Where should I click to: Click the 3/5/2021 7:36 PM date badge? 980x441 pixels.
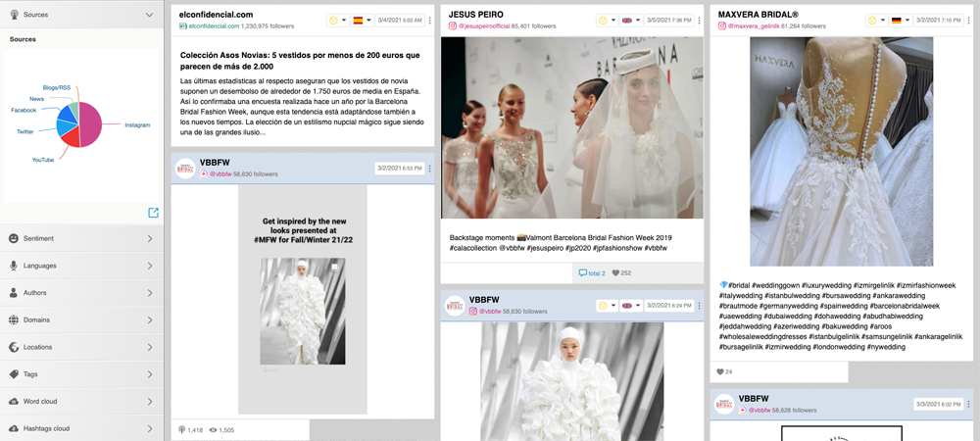(x=669, y=20)
